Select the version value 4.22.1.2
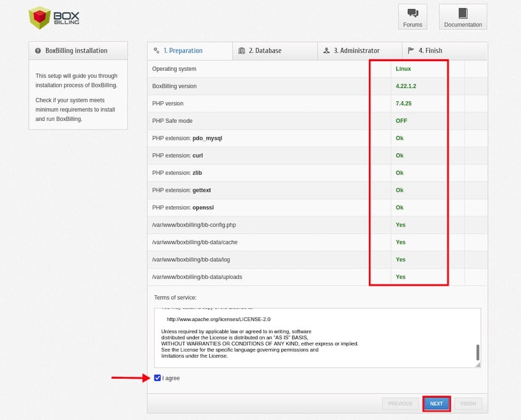The width and height of the screenshot is (521, 420). [405, 86]
